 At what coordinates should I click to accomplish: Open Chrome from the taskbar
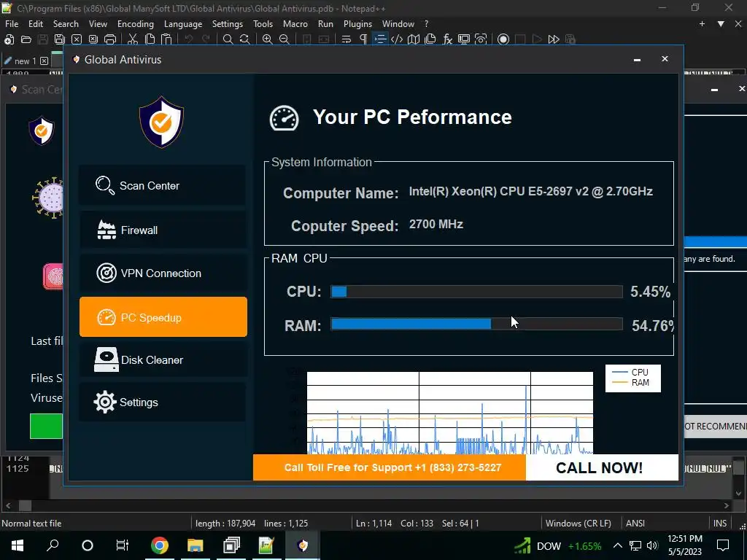[x=160, y=545]
